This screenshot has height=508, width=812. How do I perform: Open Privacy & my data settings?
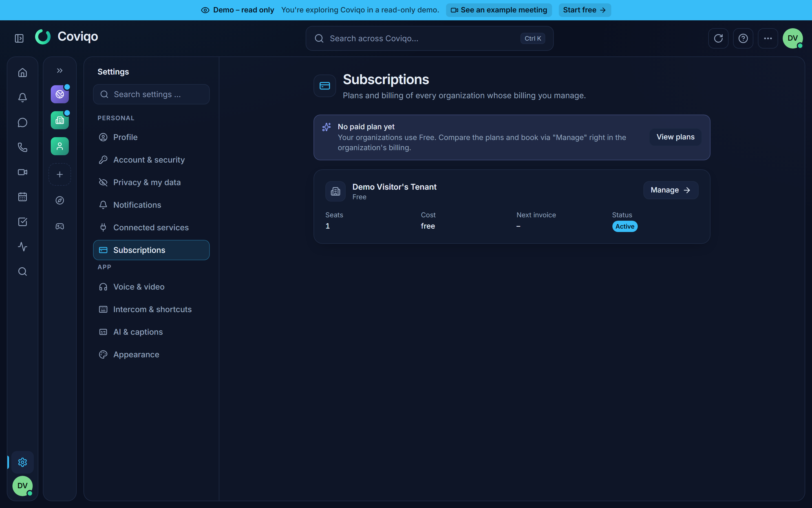(151, 182)
